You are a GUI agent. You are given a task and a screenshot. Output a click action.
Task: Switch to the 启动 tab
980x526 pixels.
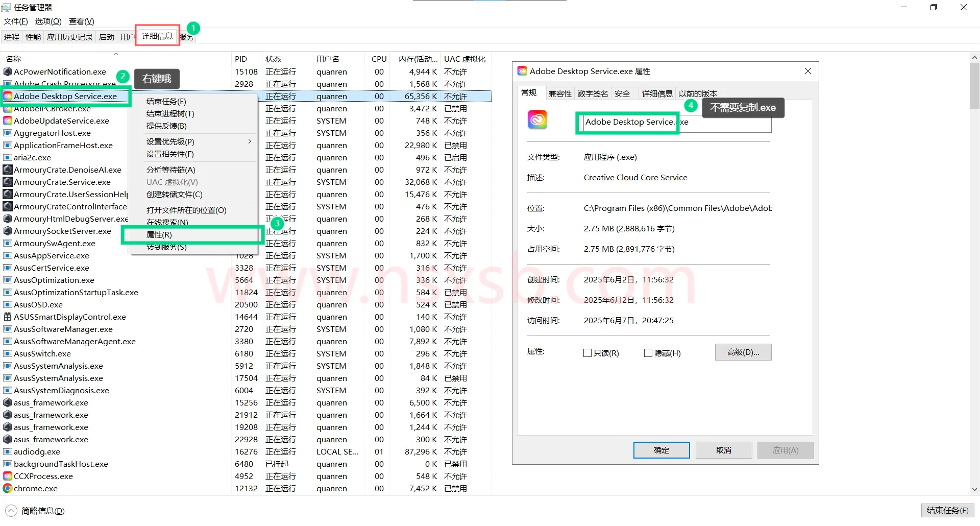click(107, 37)
